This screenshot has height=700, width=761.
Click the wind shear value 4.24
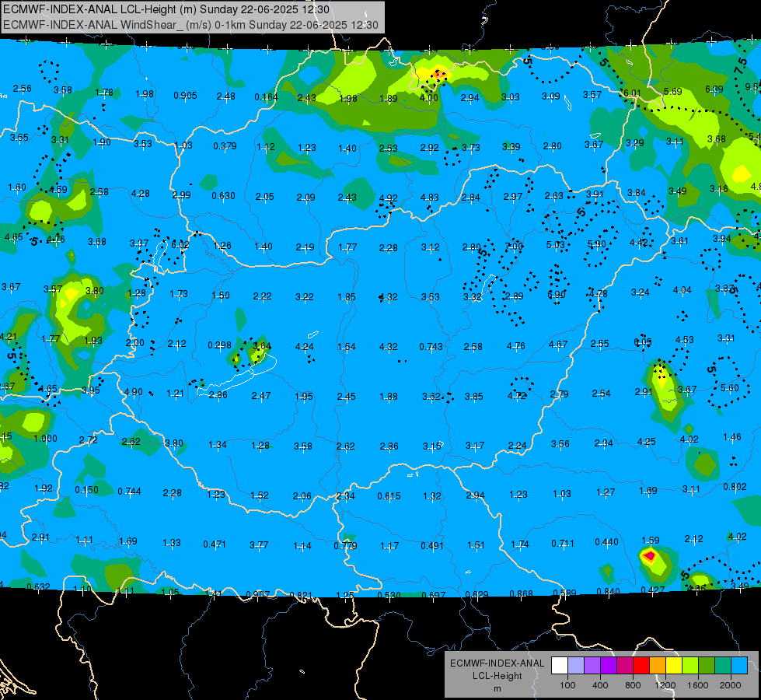pos(304,347)
